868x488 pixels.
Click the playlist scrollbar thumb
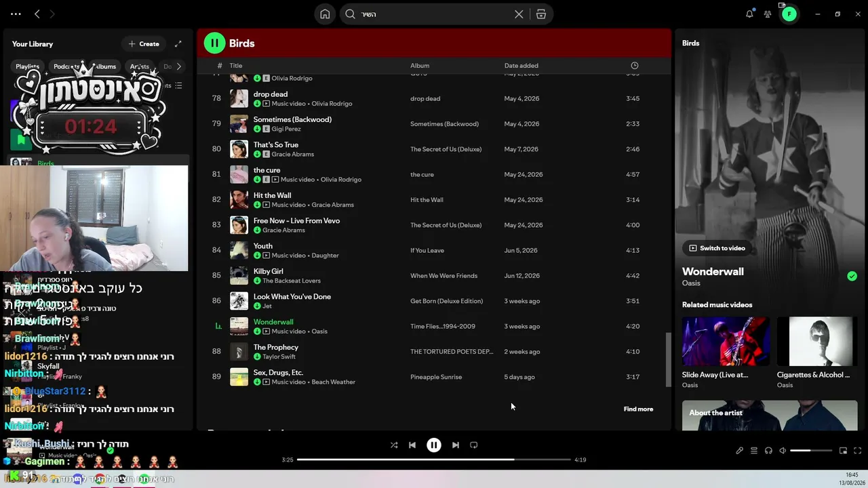668,360
